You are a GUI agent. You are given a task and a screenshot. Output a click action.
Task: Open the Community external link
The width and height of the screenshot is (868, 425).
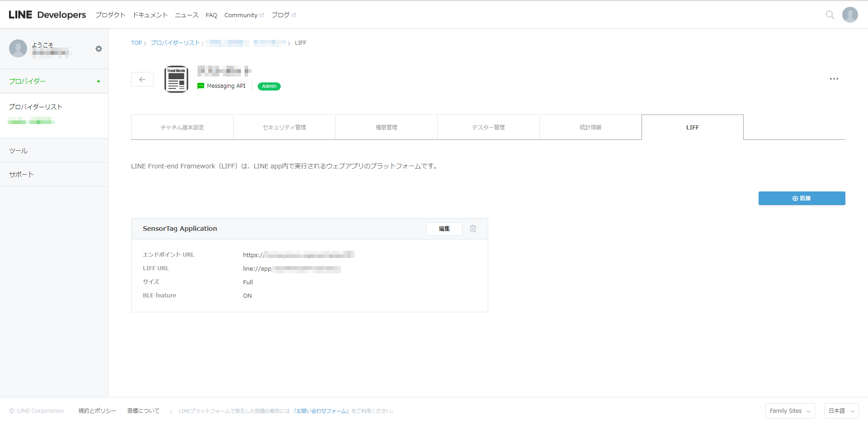[244, 15]
